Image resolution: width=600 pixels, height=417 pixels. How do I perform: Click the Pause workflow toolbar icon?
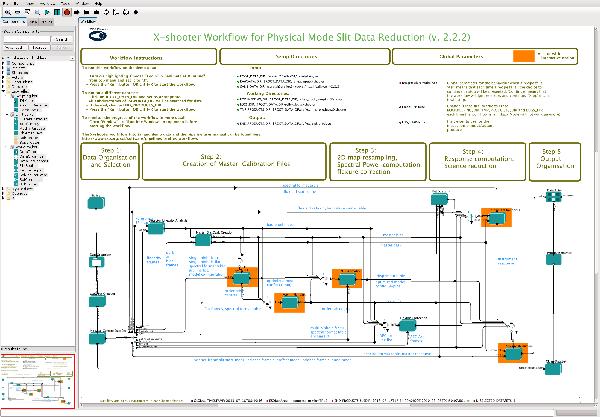56,12
